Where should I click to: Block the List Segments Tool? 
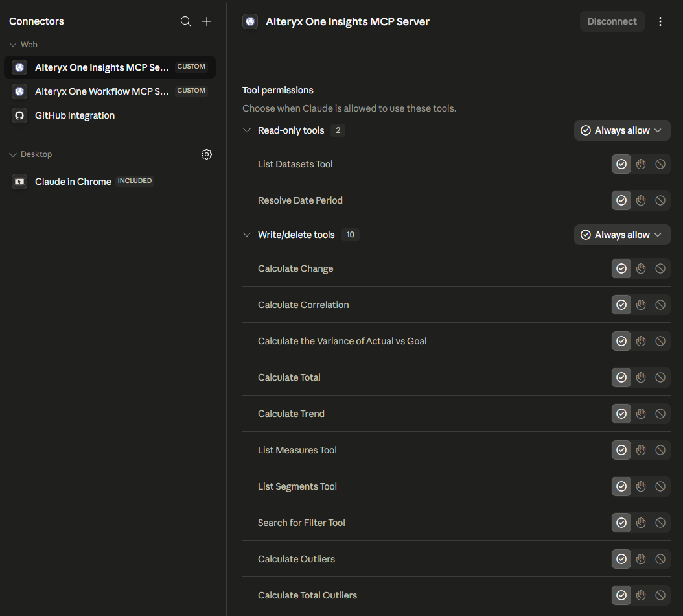click(x=660, y=486)
